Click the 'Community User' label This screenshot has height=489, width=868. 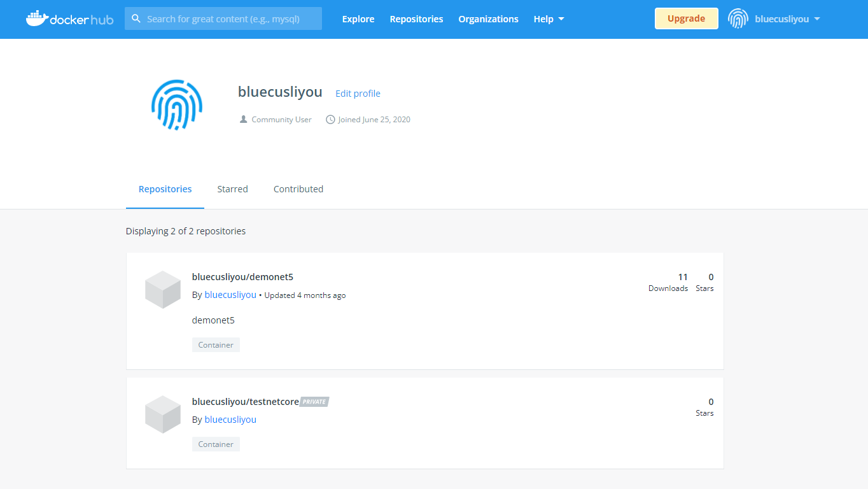(282, 119)
